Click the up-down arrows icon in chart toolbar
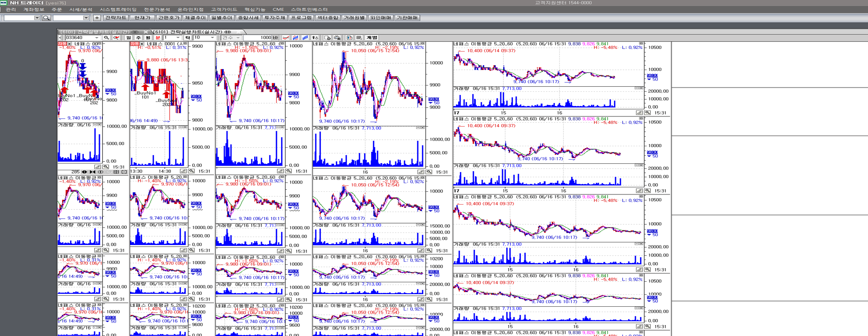The width and height of the screenshot is (868, 336). click(315, 37)
